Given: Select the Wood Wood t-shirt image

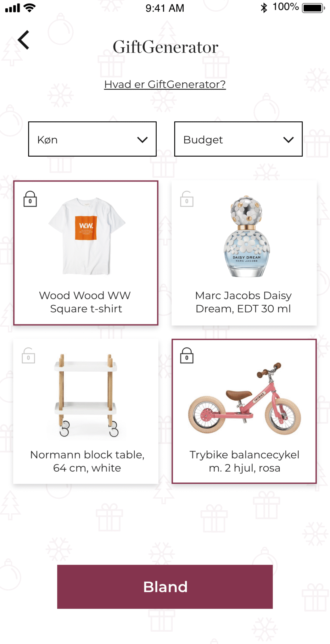Looking at the screenshot, I should point(87,236).
